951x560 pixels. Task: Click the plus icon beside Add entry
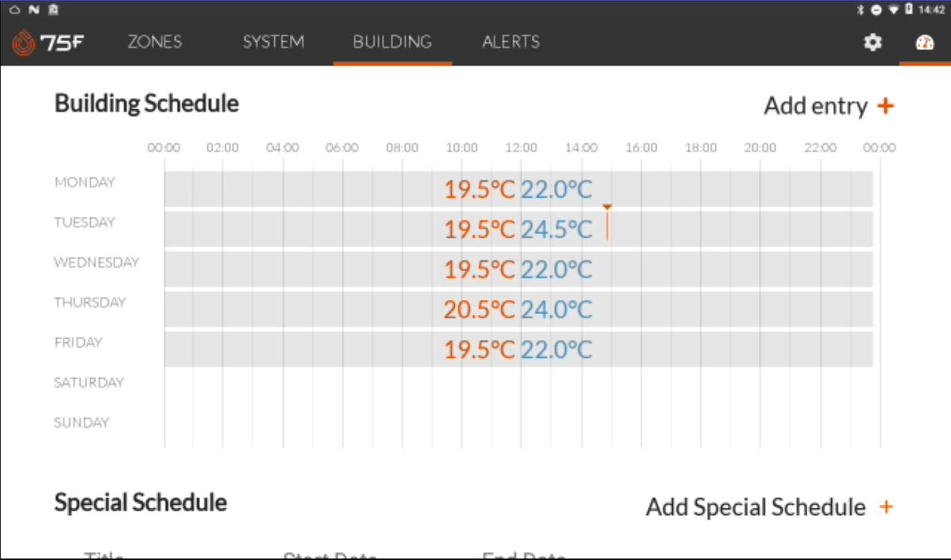point(886,106)
